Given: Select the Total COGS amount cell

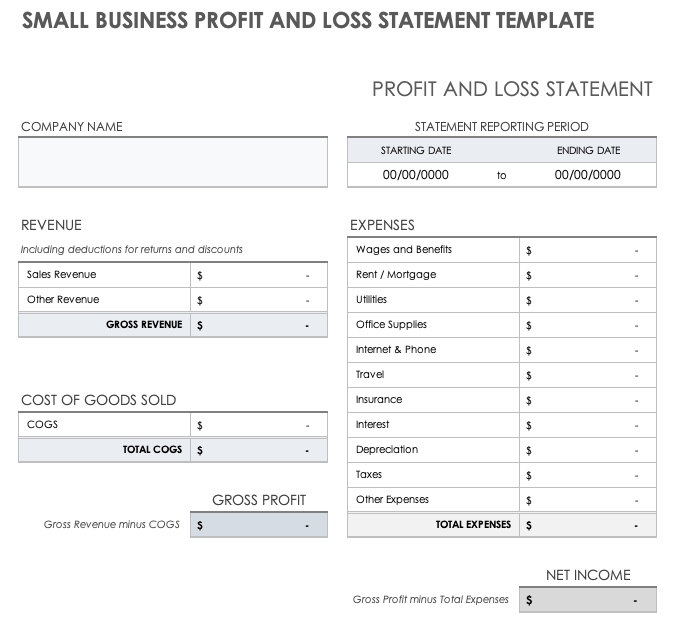Looking at the screenshot, I should click(x=258, y=450).
